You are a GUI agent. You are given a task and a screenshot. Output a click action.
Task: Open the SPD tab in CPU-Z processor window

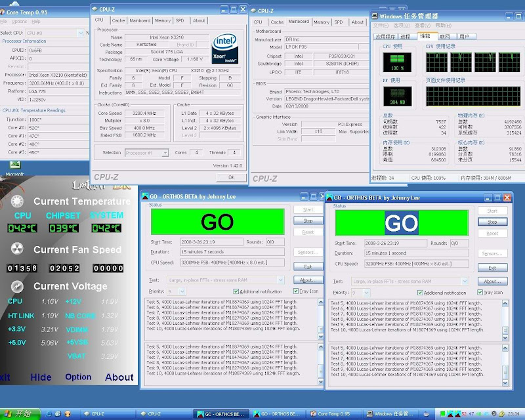(x=180, y=20)
